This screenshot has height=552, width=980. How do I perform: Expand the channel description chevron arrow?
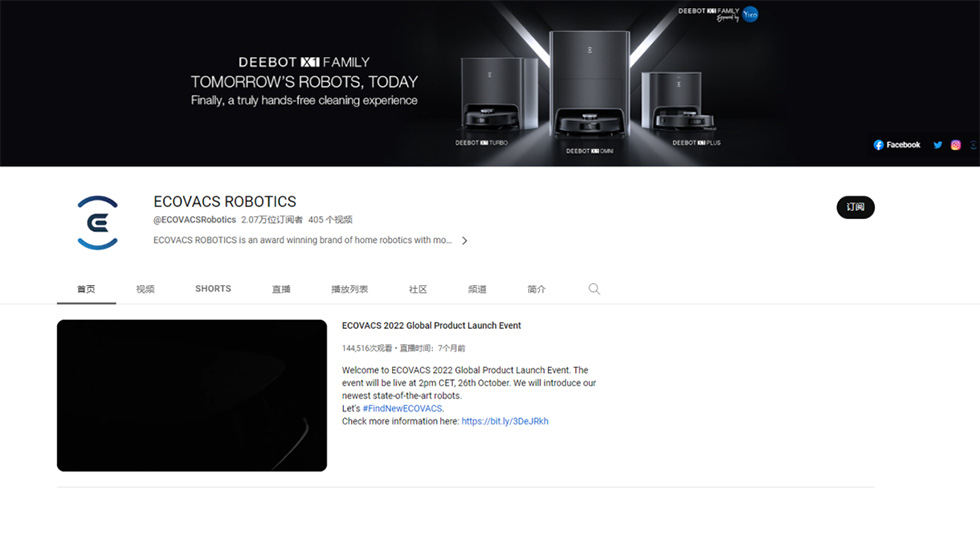tap(464, 241)
